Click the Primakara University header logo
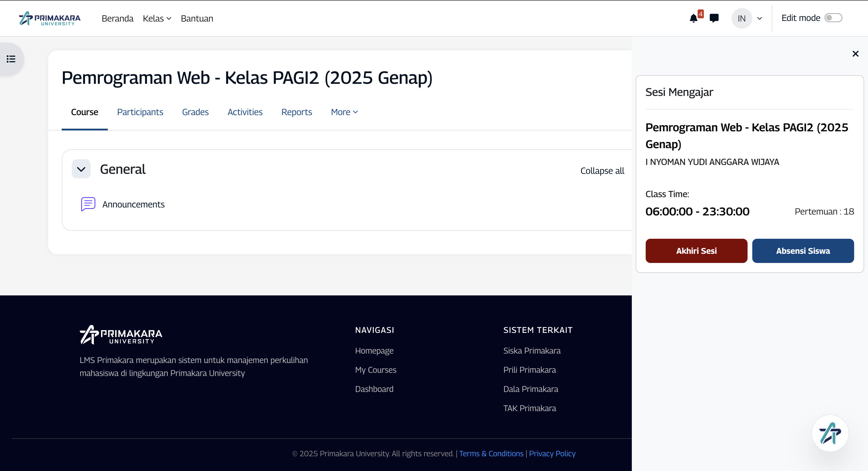Screen dimensions: 868x471 [50, 19]
